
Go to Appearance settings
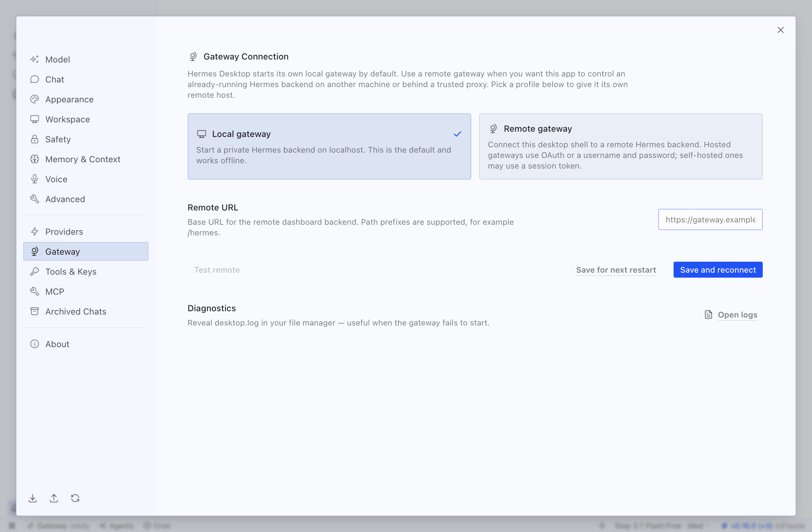[x=86, y=99]
